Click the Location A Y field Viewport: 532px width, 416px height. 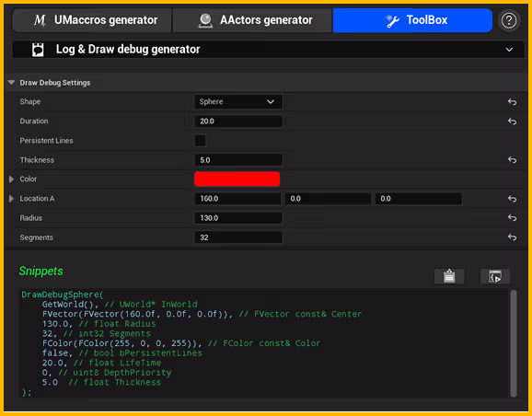[328, 199]
